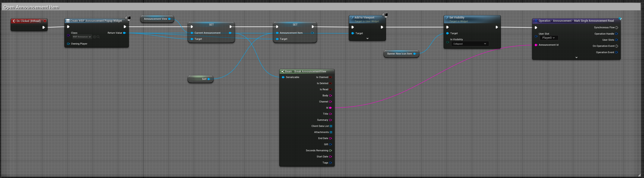Screen dimensions: 644x178
Task: Select the Open Announcement Item comment title
Action: click(31, 7)
